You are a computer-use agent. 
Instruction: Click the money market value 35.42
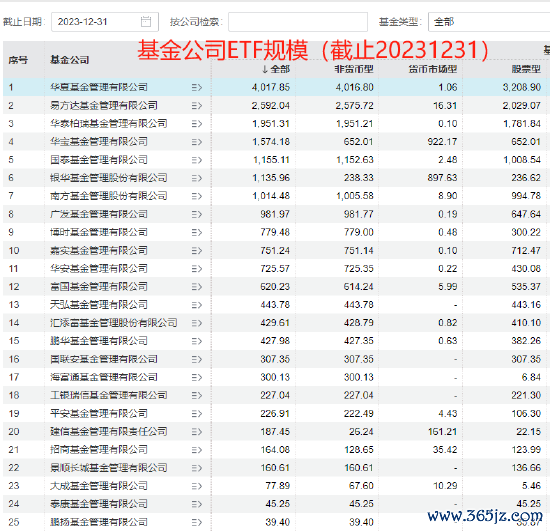[445, 450]
